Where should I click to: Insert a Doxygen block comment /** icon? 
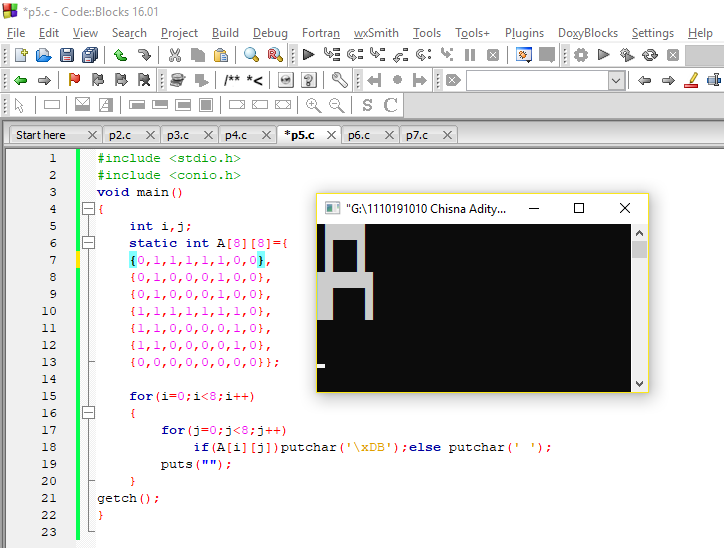(231, 80)
